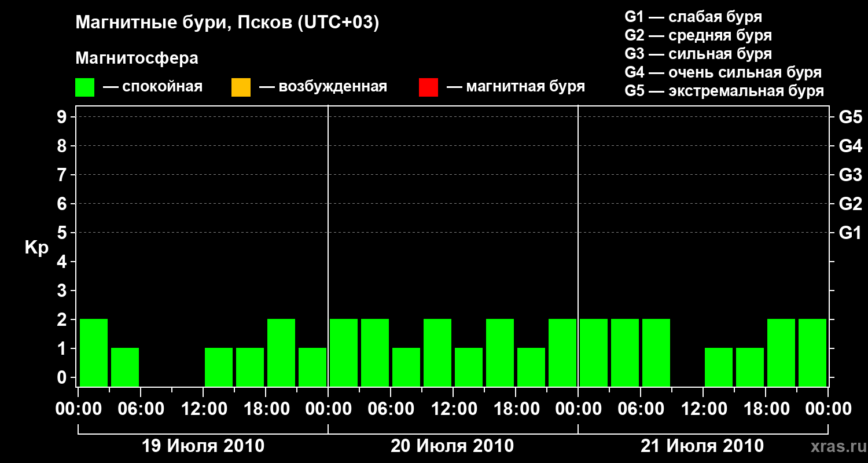Click the 18:00 time label under 20 Июля

click(x=516, y=409)
